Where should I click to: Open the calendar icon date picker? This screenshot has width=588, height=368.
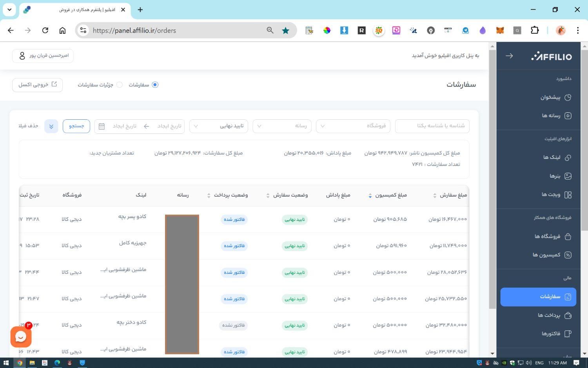click(102, 126)
